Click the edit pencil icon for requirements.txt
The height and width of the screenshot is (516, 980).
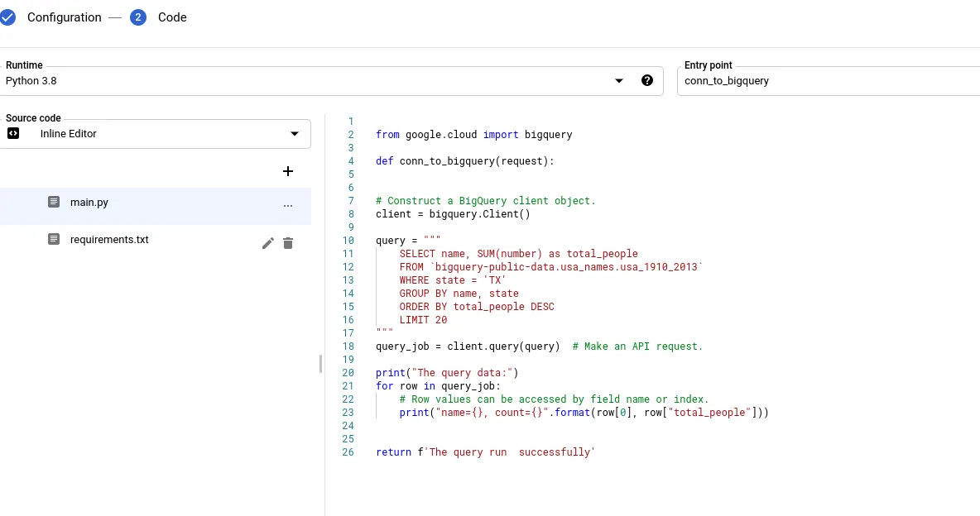point(267,243)
